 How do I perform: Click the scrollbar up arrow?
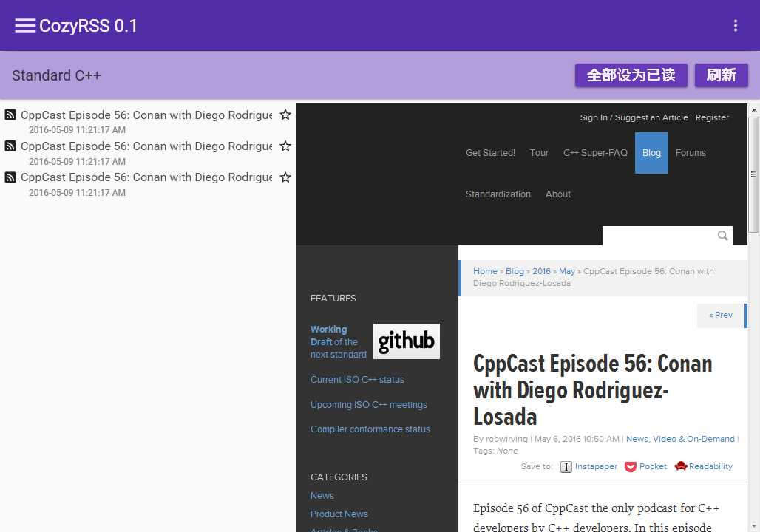tap(753, 110)
